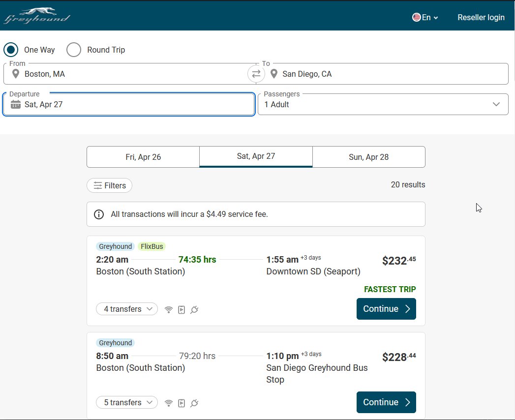Click the Greyhound tag on the 2:20 am trip
The height and width of the screenshot is (420, 515).
pyautogui.click(x=115, y=246)
